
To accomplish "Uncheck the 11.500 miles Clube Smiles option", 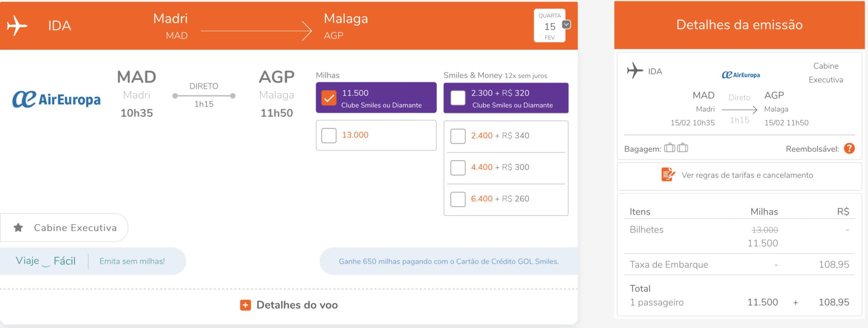I will 329,98.
